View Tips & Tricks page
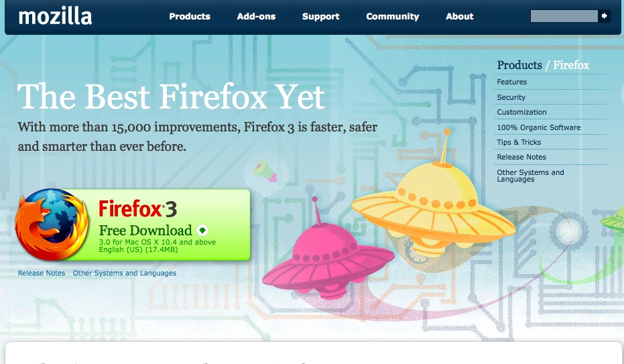The width and height of the screenshot is (624, 364). coord(519,142)
